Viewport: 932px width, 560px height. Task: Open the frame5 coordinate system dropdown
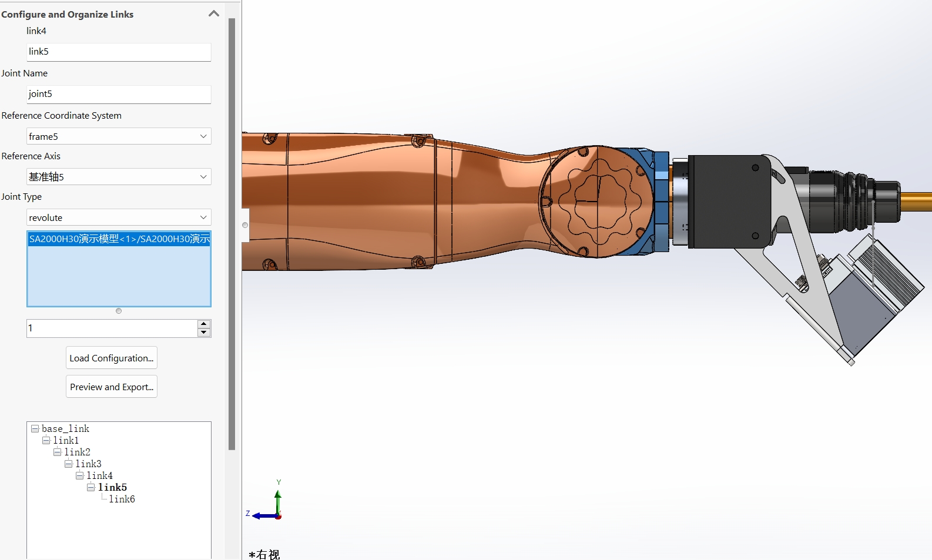pos(203,136)
